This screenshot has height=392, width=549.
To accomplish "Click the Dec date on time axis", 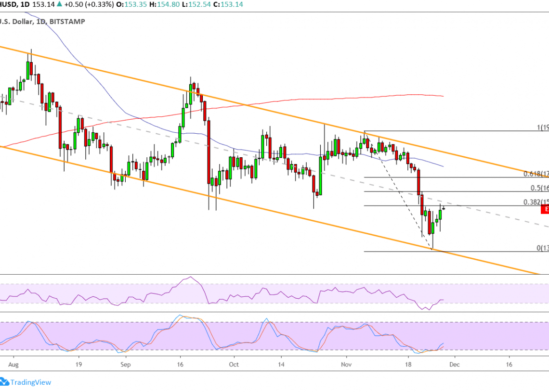I will pos(455,365).
